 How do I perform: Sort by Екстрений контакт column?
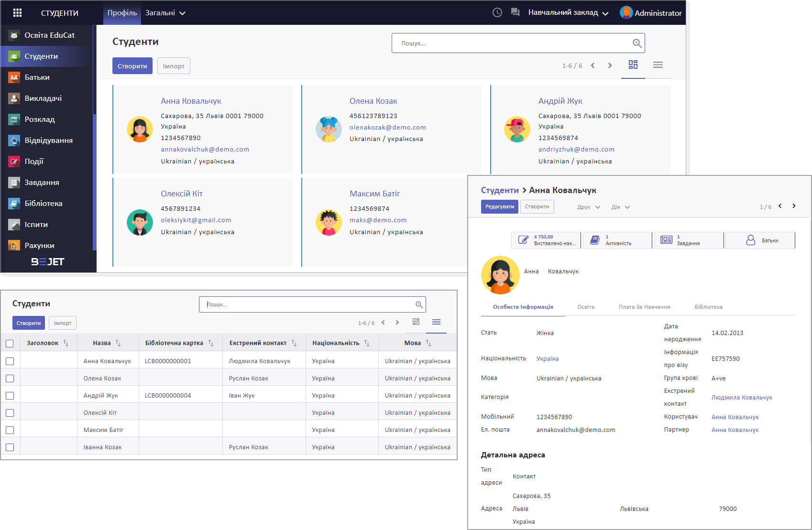click(x=263, y=343)
